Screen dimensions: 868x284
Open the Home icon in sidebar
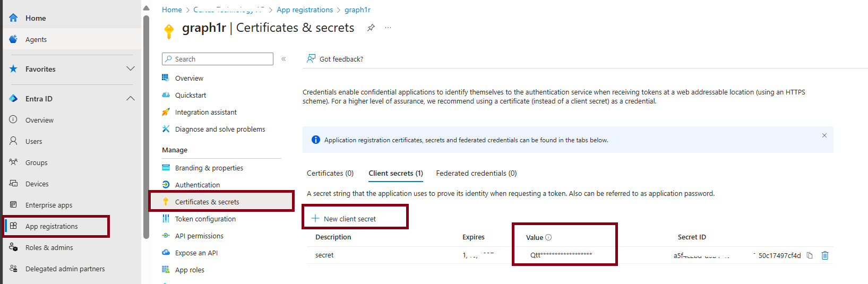coord(14,18)
